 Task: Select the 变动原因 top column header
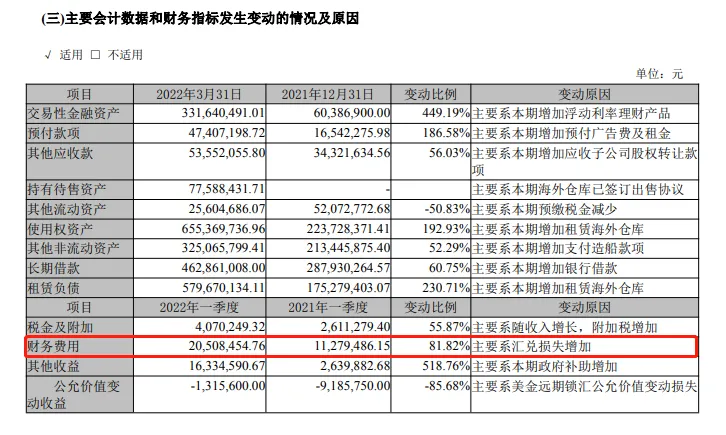[584, 94]
